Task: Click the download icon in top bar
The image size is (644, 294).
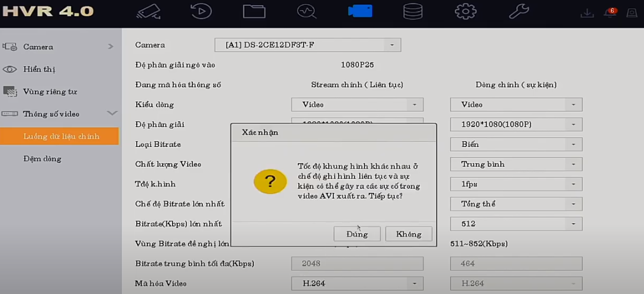Action: coord(587,13)
